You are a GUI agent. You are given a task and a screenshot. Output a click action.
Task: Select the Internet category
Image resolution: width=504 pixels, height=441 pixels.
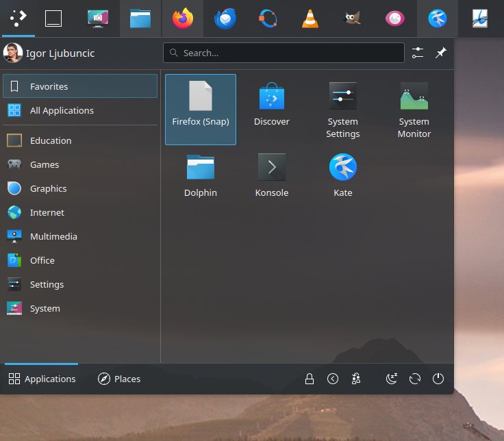(x=47, y=212)
